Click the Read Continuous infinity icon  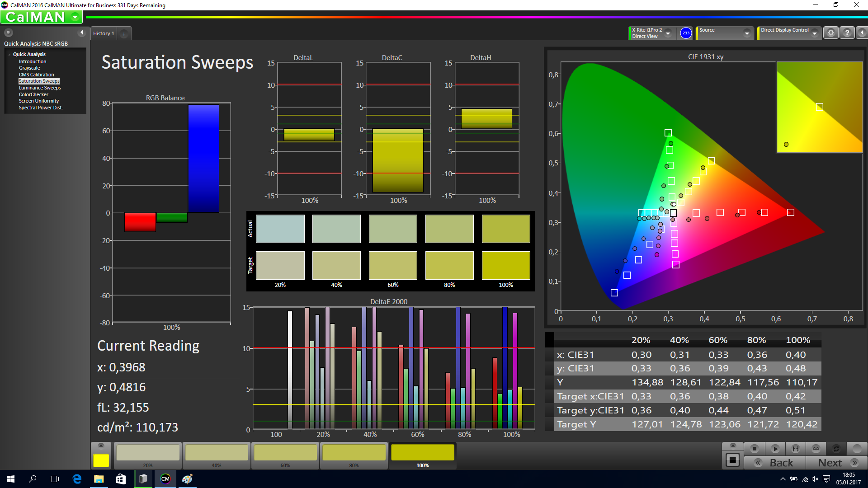816,449
